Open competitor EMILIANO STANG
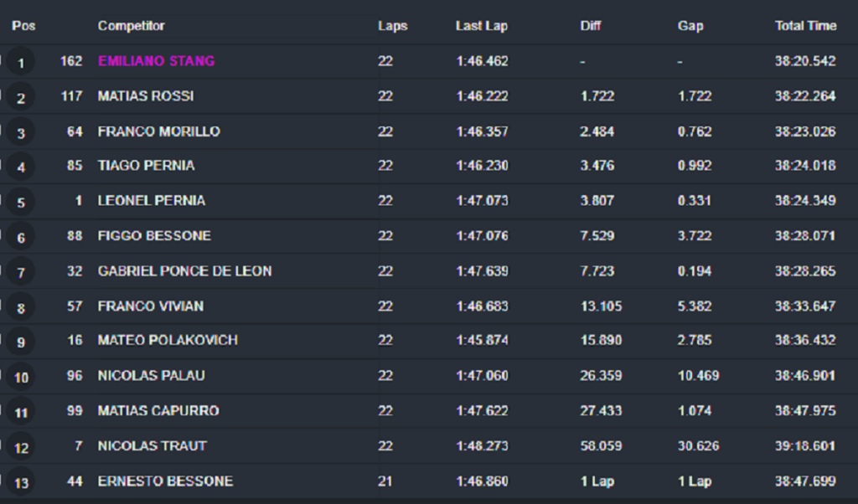Viewport: 858px width, 504px height. click(x=156, y=60)
